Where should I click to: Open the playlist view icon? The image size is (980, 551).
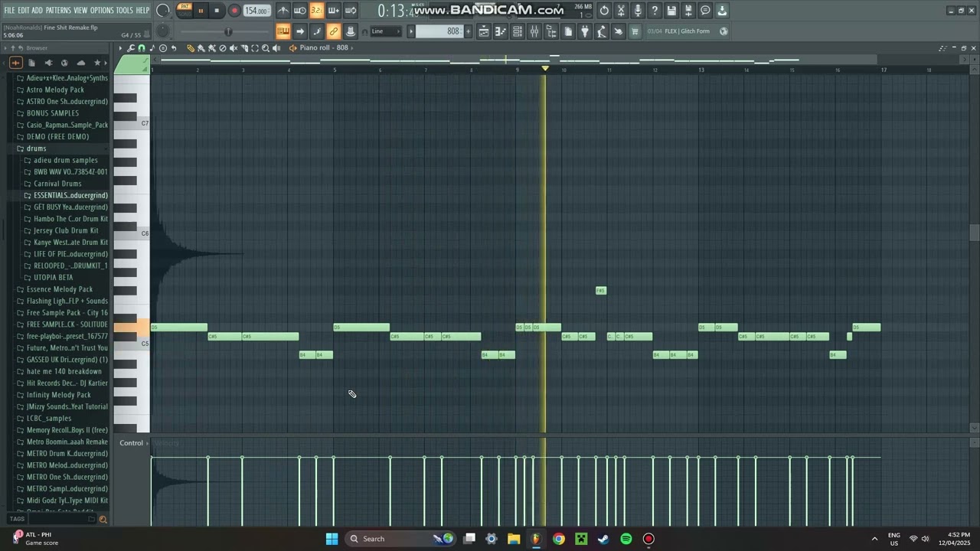click(484, 31)
